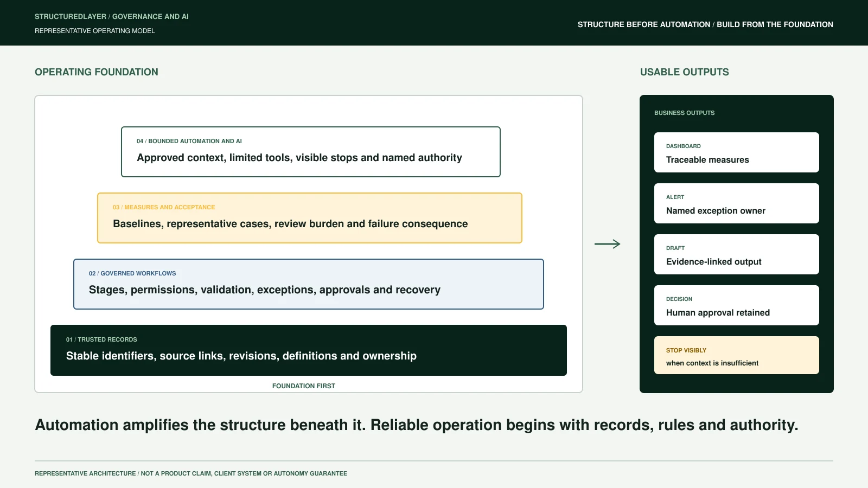Screen dimensions: 868x488
Task: Click the 'DECISION' card label
Action: point(679,299)
